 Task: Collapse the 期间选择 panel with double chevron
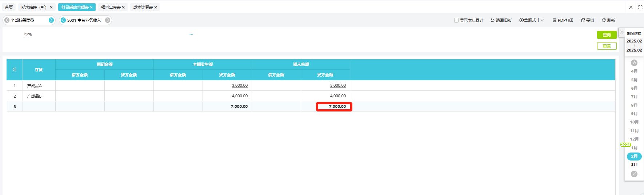tap(622, 32)
